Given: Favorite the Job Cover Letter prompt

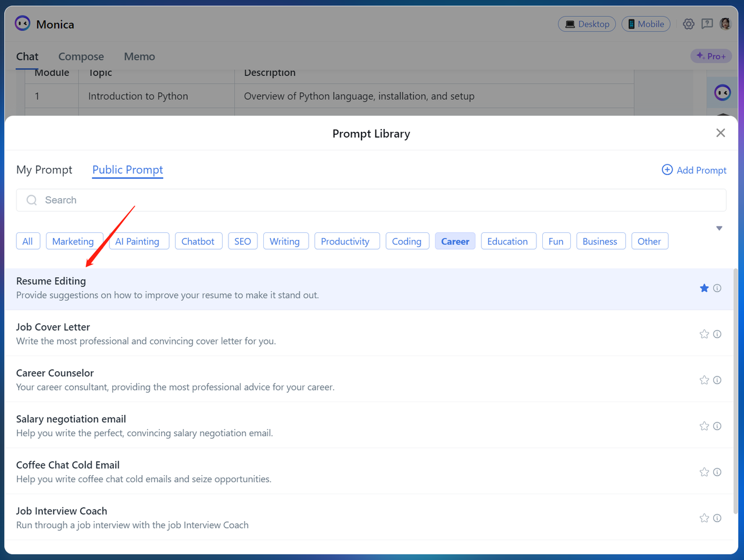Looking at the screenshot, I should click(704, 334).
